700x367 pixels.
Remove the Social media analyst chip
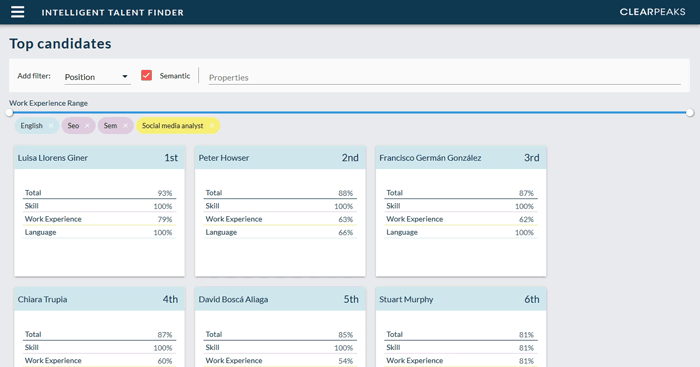(x=212, y=126)
